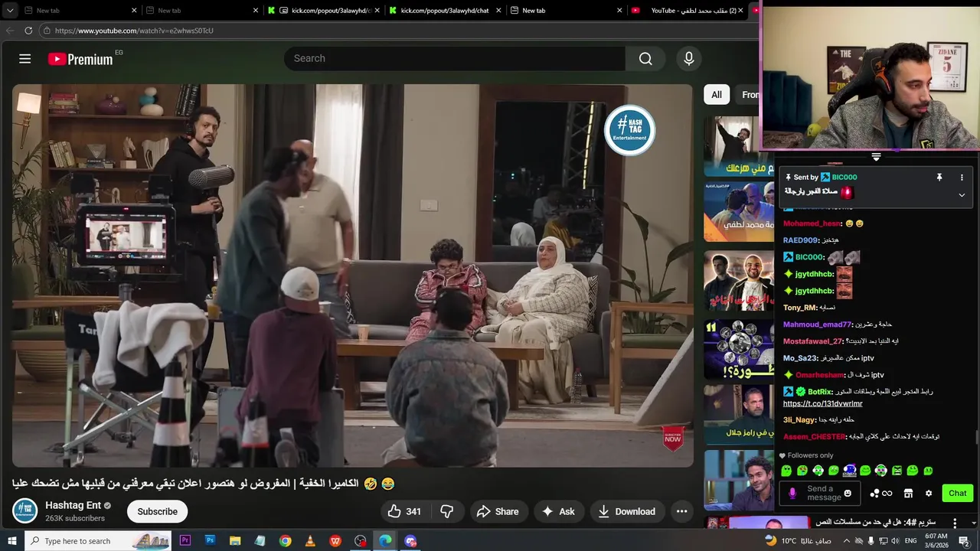Switch to the first kick.com popout tab
This screenshot has height=551, width=980.
pos(323,11)
